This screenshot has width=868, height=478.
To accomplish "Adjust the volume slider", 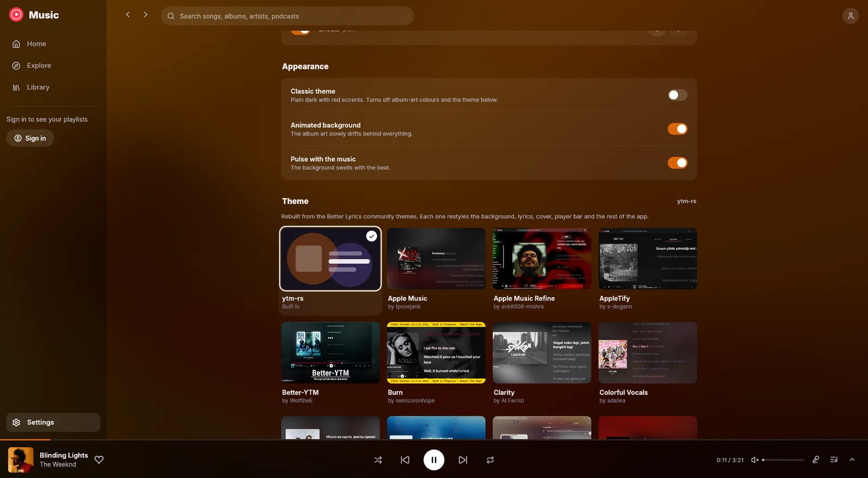I will pos(783,460).
